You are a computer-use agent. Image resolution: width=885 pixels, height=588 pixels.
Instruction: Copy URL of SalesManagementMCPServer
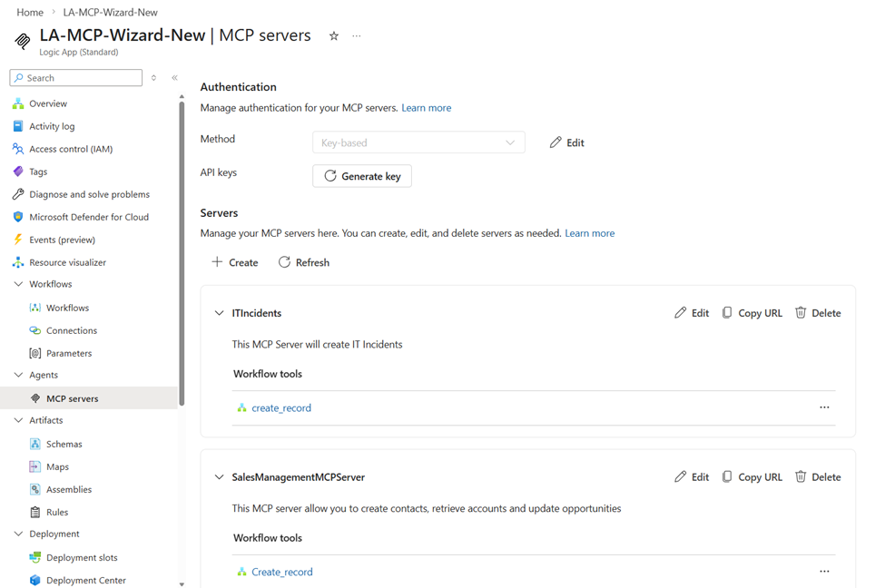(752, 477)
